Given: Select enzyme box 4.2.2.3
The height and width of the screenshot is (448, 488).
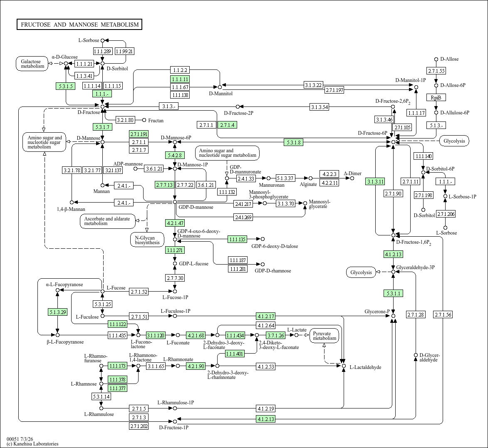Looking at the screenshot, I should 329,174.
